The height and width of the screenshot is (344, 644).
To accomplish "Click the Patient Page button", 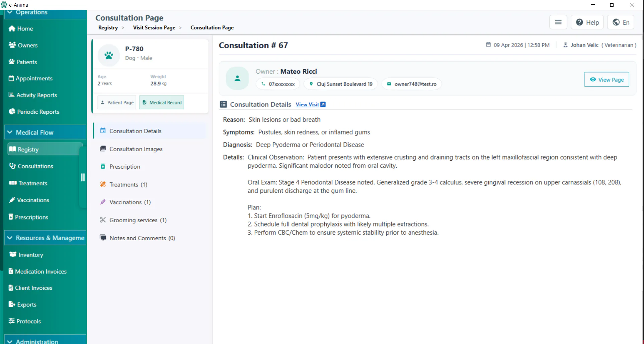I will click(x=117, y=102).
